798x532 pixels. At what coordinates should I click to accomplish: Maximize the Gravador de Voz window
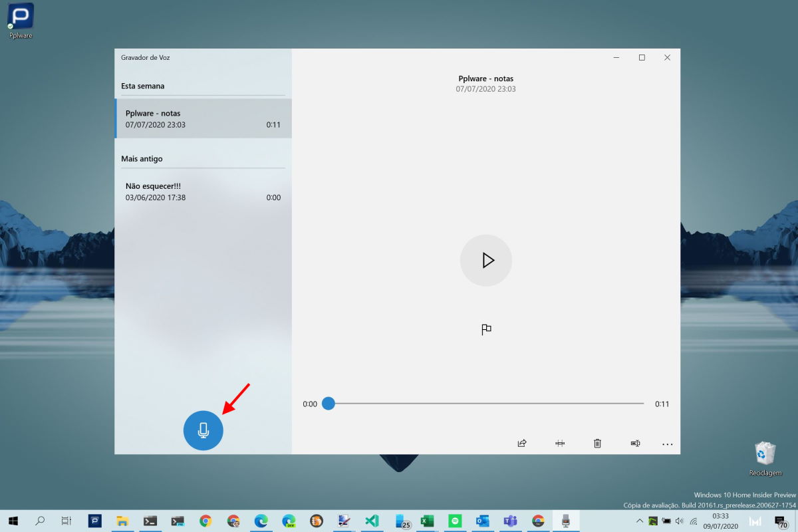click(642, 58)
